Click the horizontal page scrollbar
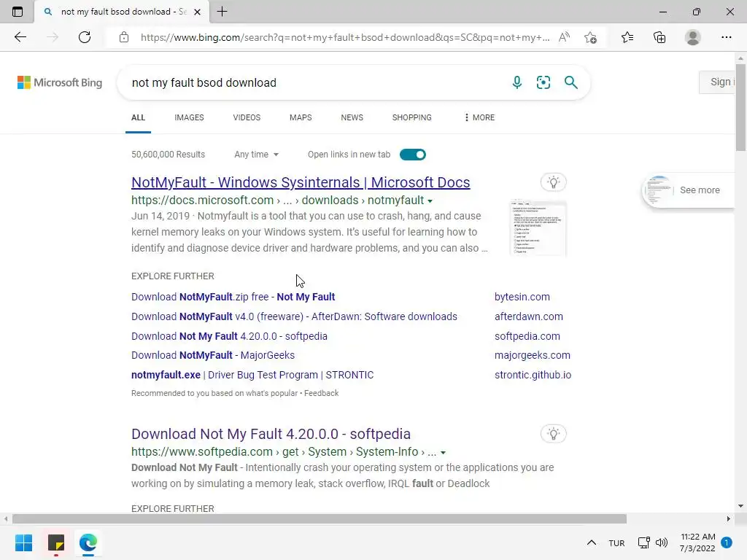The height and width of the screenshot is (560, 747). 320,518
